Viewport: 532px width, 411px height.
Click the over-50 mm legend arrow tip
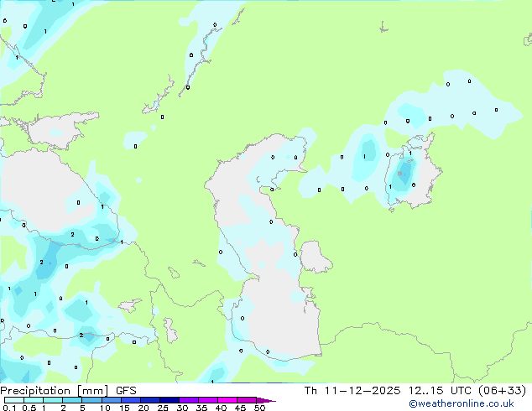coord(266,400)
